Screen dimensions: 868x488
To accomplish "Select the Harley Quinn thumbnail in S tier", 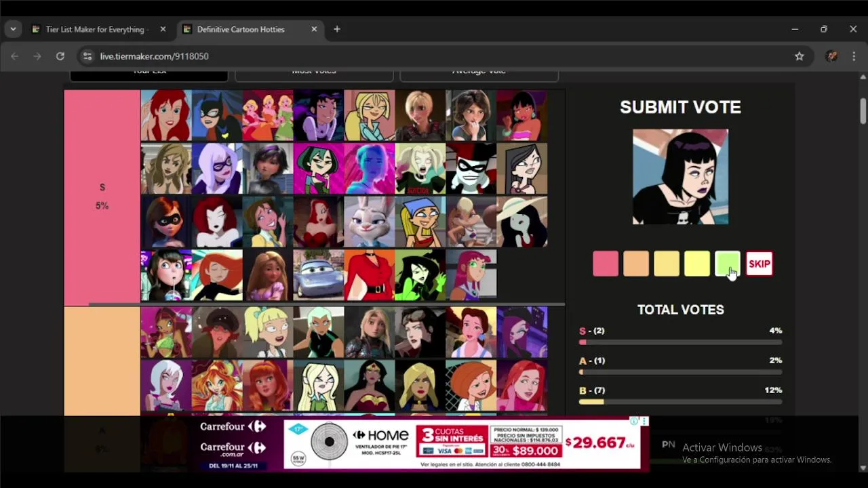I will pos(471,168).
